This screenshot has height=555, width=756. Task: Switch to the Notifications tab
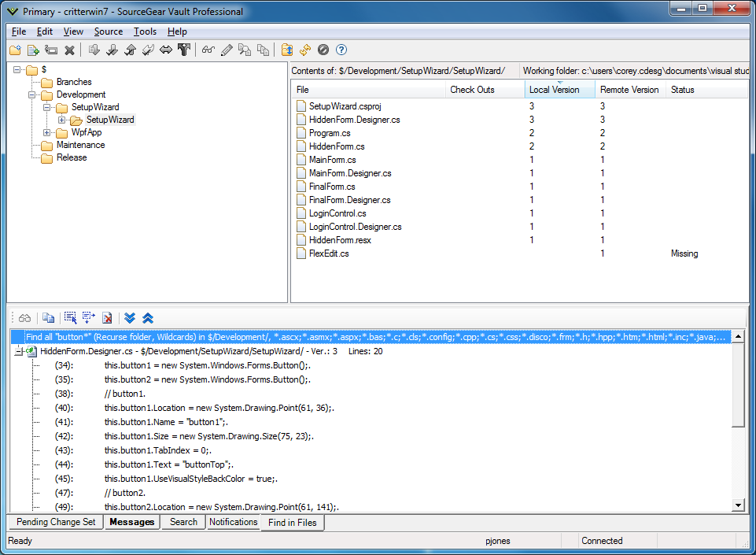pos(233,522)
